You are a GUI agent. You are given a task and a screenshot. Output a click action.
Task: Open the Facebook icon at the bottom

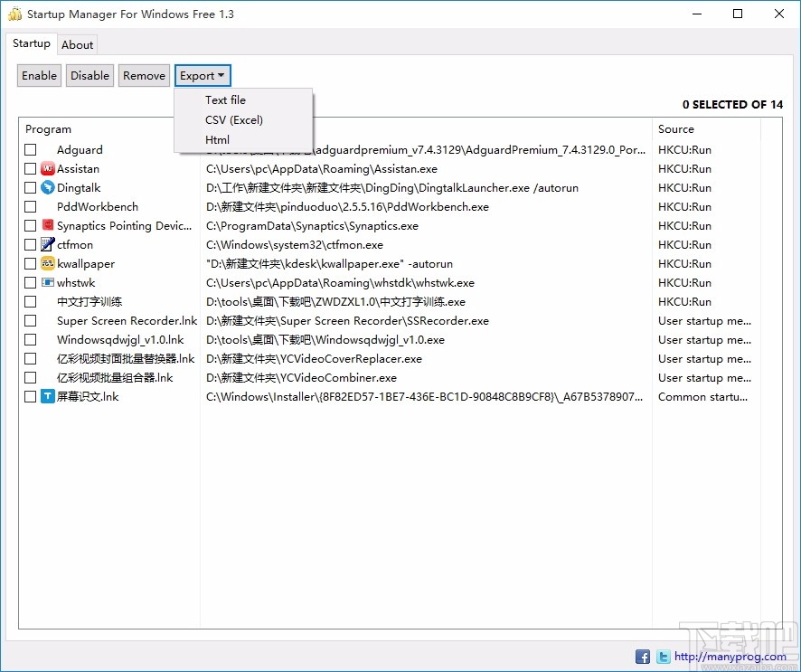(643, 656)
